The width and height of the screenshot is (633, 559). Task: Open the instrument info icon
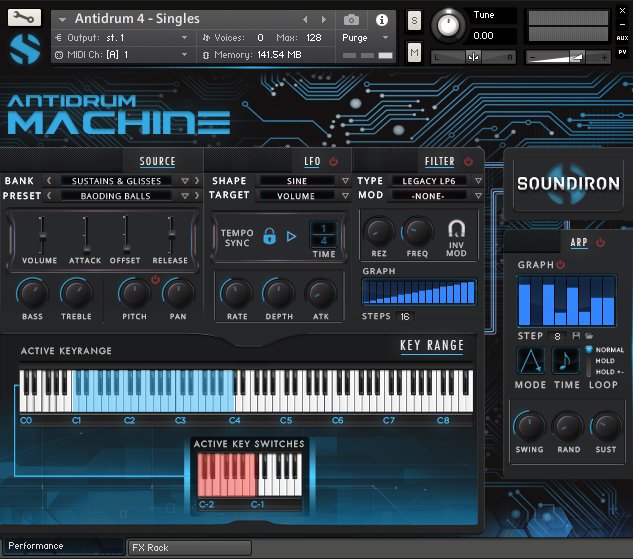pos(381,19)
